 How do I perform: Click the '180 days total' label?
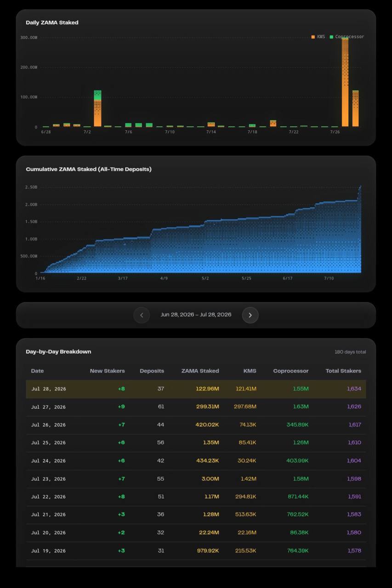350,352
